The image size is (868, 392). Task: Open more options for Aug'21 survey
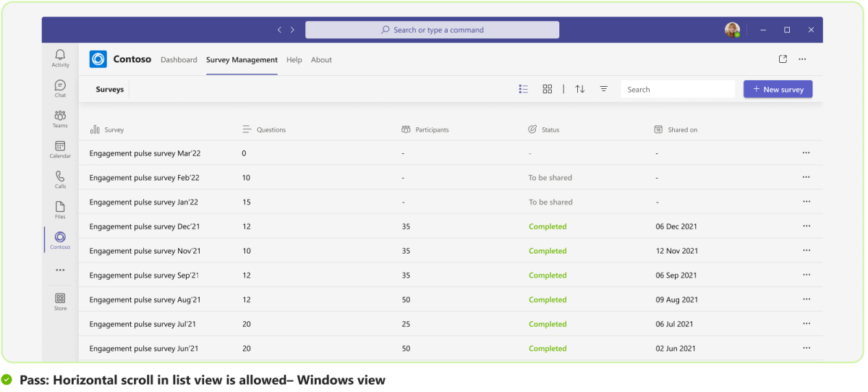(806, 299)
